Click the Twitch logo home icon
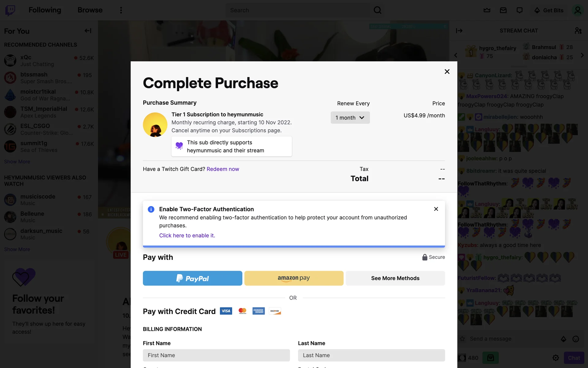The width and height of the screenshot is (588, 368). point(10,10)
